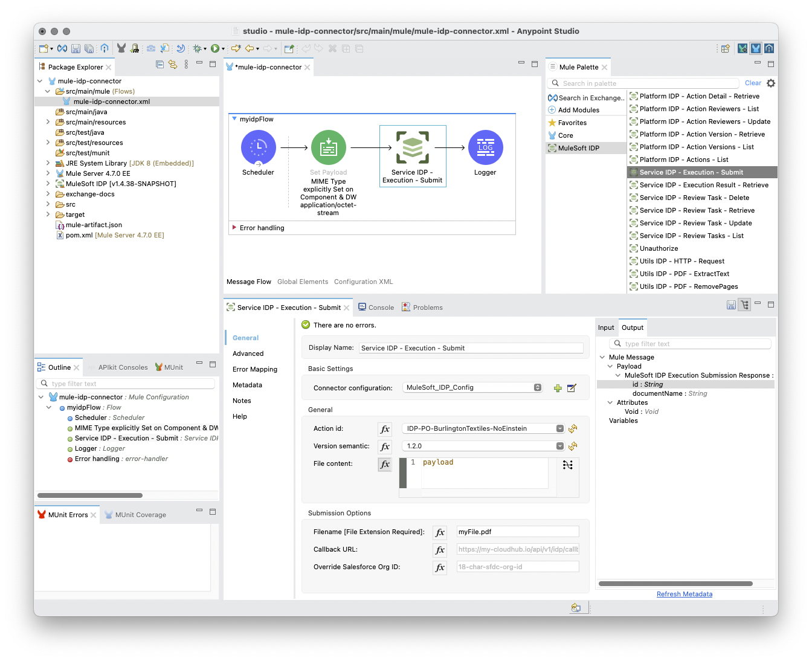Viewport: 812px width, 661px height.
Task: Toggle expression mode for Action id
Action: pyautogui.click(x=385, y=429)
